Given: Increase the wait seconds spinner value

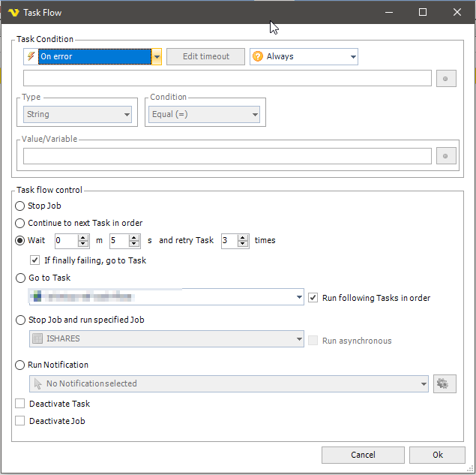Looking at the screenshot, I should point(134,237).
